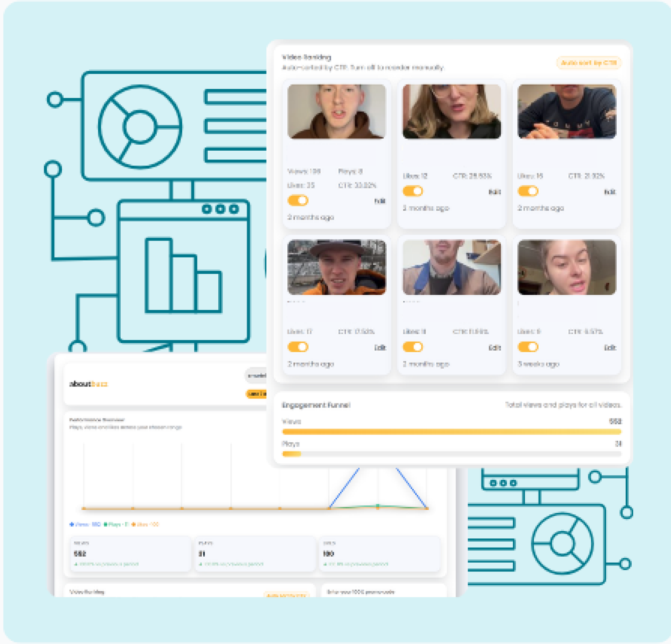Image resolution: width=671 pixels, height=644 pixels.
Task: Switch off toggle for the orange jacket video
Action: pyautogui.click(x=298, y=347)
